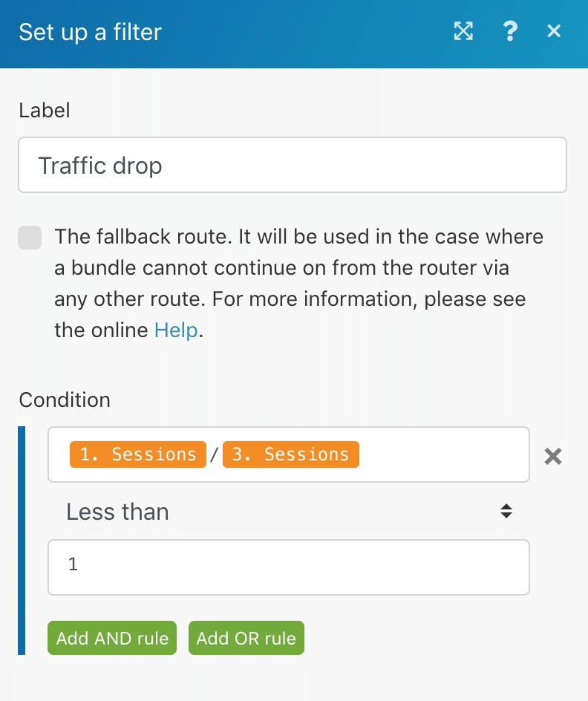Focus the value field containing 1
588x701 pixels.
point(289,567)
